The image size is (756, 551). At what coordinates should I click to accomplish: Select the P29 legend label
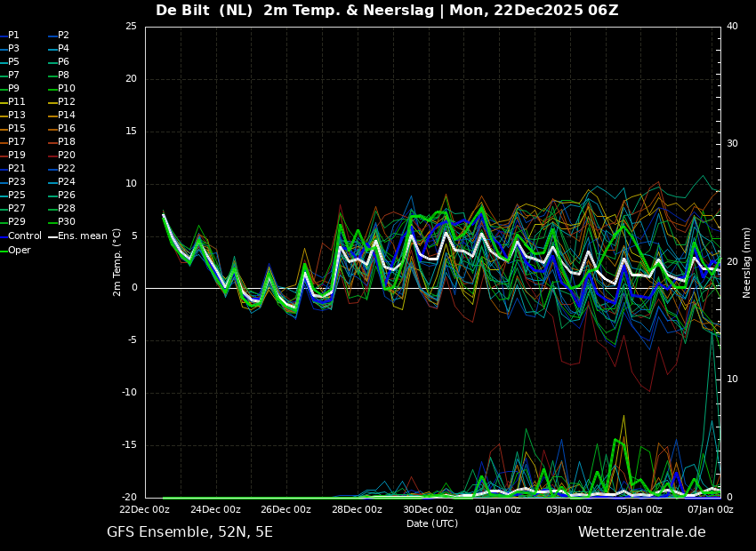[x=17, y=222]
